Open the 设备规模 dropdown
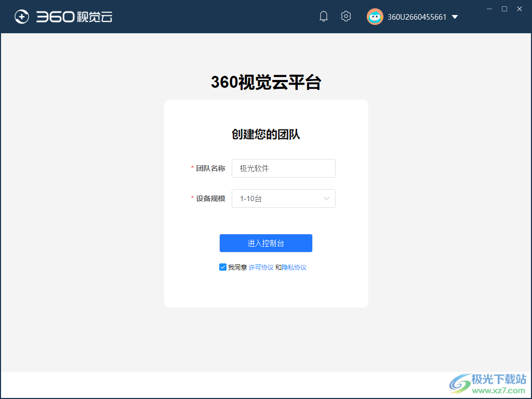Viewport: 532px width, 399px height. [x=283, y=198]
